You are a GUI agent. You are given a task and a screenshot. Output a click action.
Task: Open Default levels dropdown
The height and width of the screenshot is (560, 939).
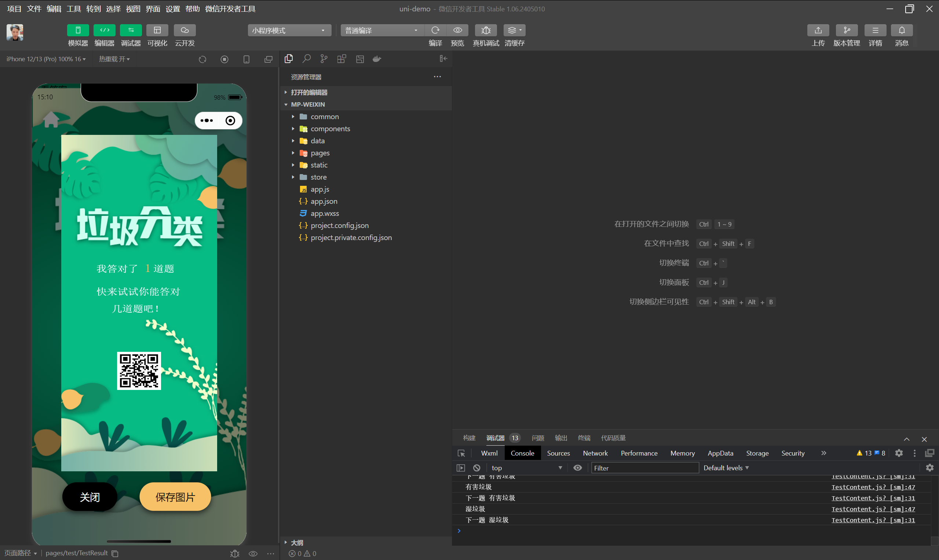coord(726,468)
